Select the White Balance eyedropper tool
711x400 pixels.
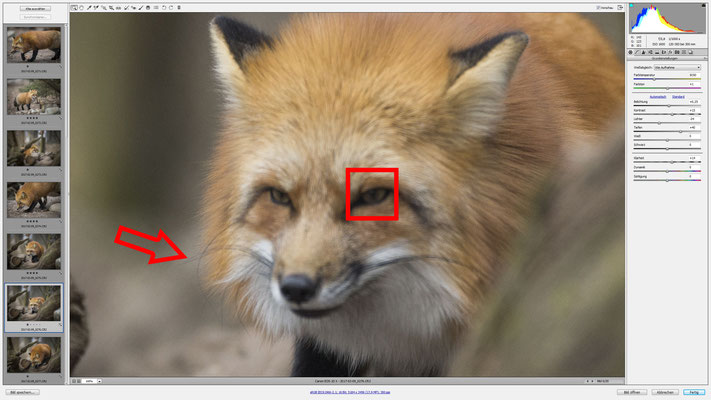coord(89,7)
